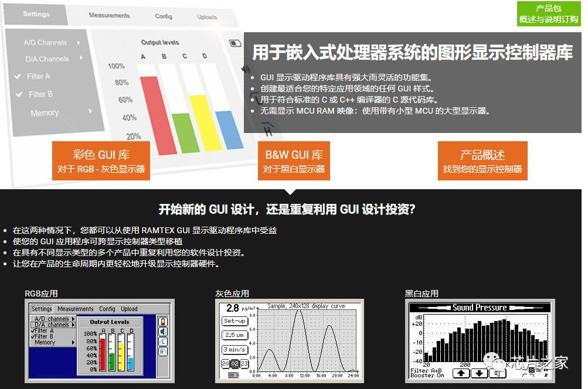Switch to the Measurements tab in the RGB app
588x389 pixels.
[75, 309]
